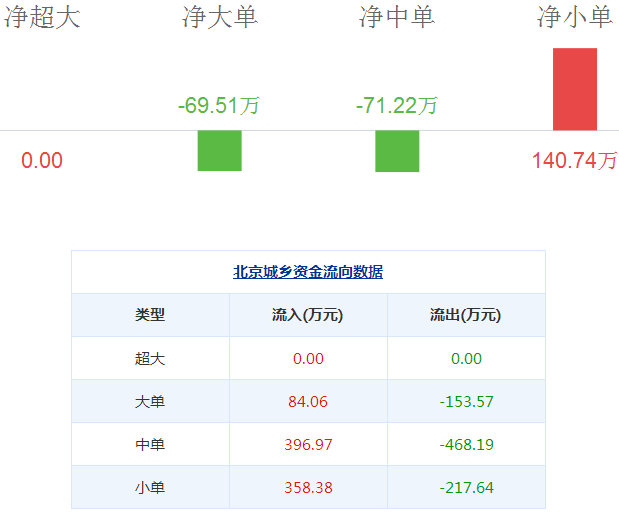Select the red 0.00 chart value under 净超大

(x=42, y=160)
